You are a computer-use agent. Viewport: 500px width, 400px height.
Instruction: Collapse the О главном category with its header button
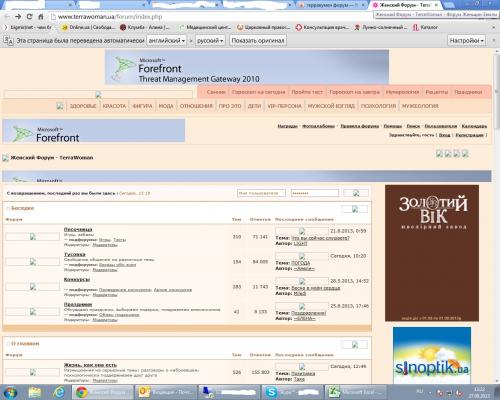tap(355, 345)
